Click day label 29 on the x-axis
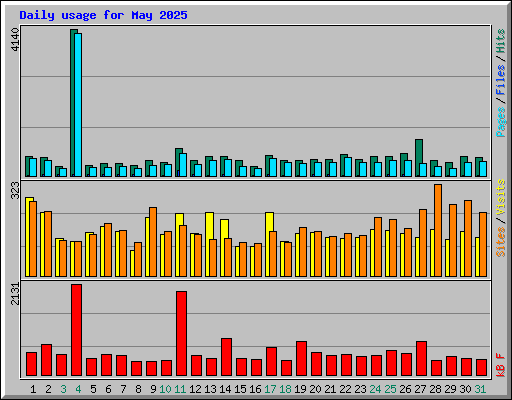 [x=450, y=389]
